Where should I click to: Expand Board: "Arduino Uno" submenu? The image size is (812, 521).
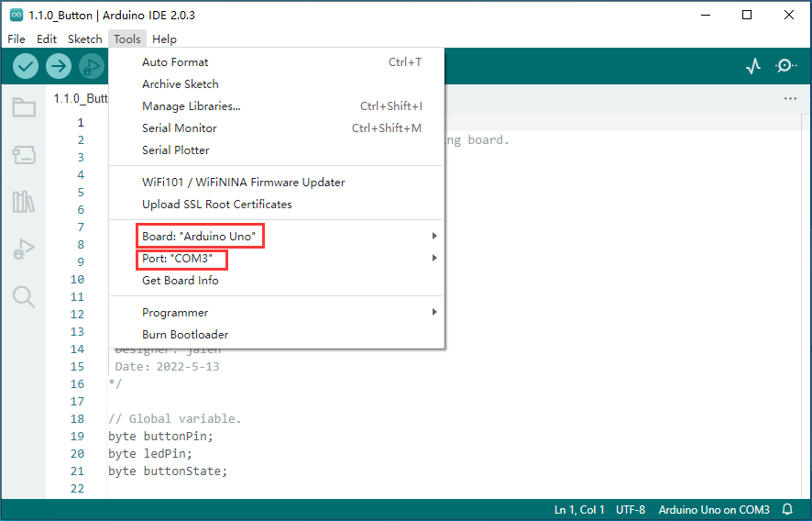point(277,237)
